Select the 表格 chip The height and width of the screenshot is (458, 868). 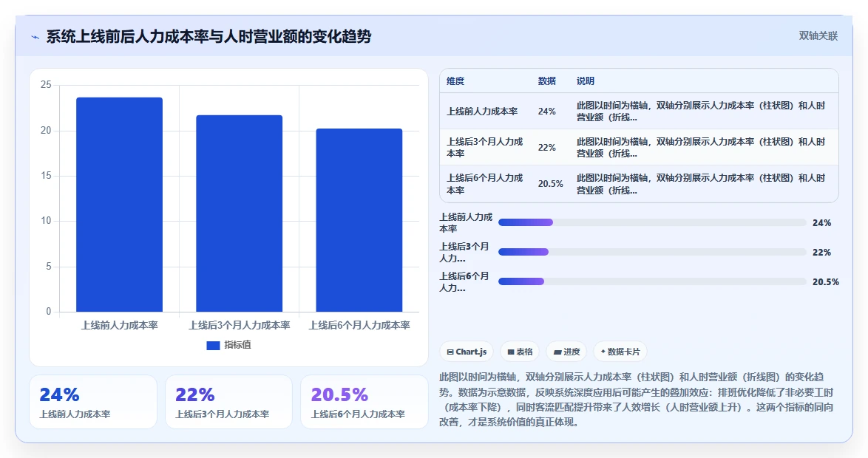[520, 352]
